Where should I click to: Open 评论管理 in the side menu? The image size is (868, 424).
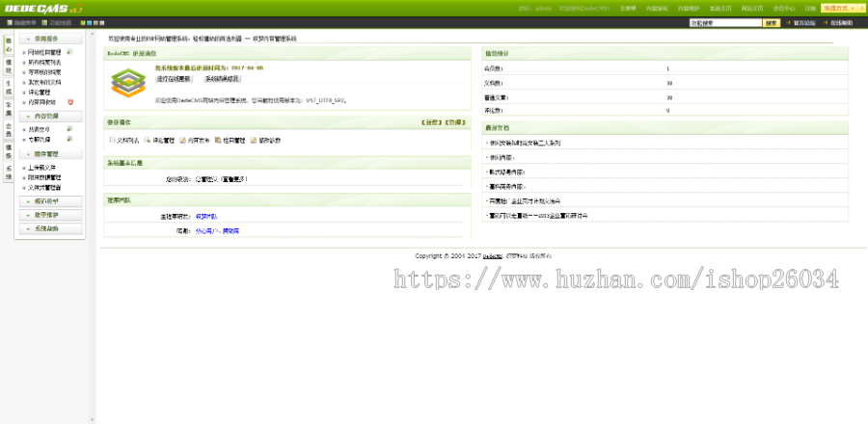pos(39,93)
